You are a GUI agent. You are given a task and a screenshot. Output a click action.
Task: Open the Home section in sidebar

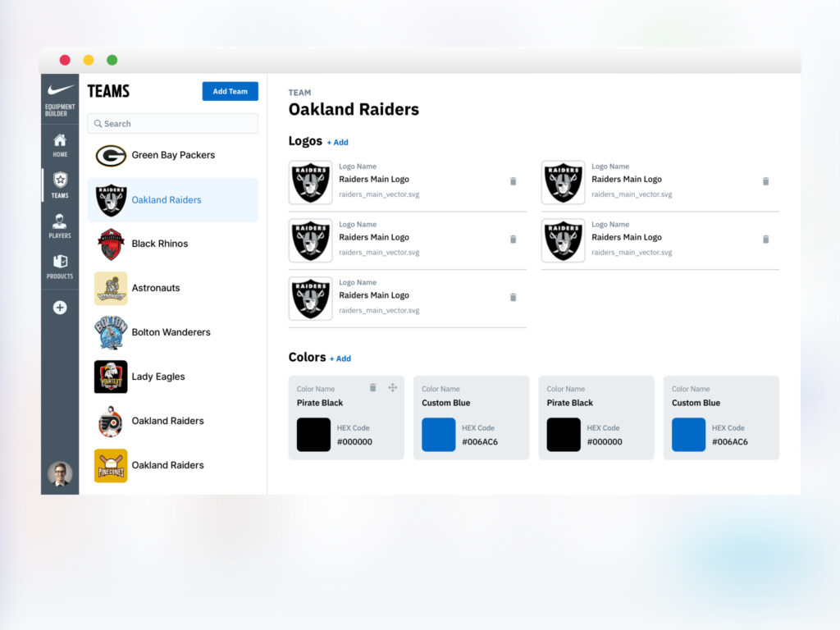60,145
